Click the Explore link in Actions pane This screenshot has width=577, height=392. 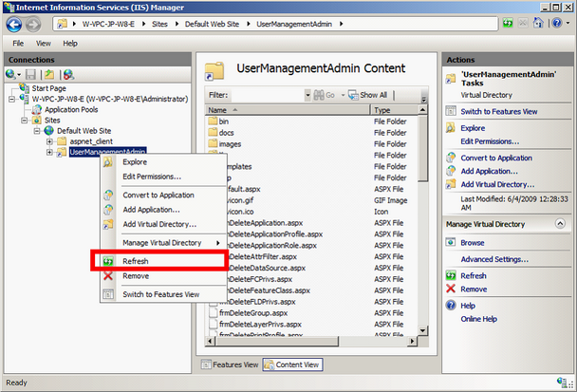473,128
